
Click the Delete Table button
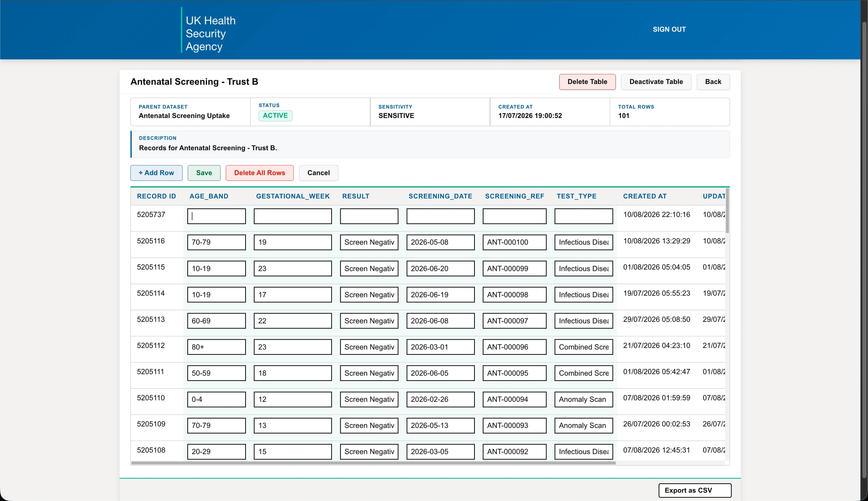pyautogui.click(x=587, y=82)
